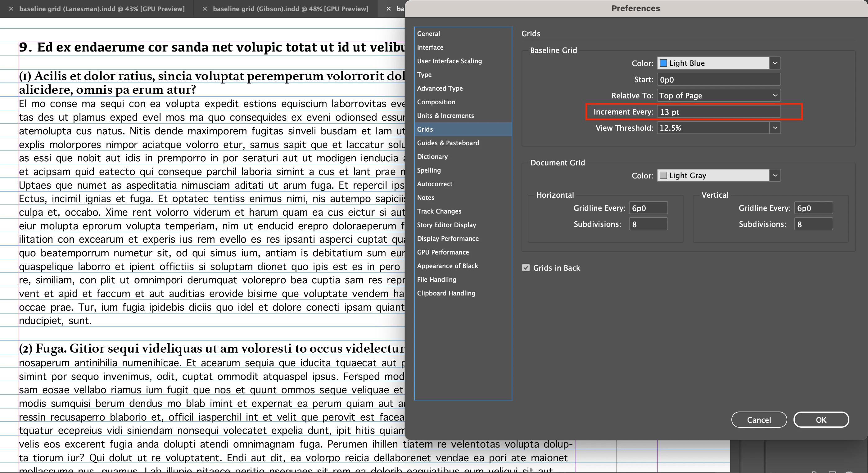Close the Gibson baseline grid tab

[205, 9]
